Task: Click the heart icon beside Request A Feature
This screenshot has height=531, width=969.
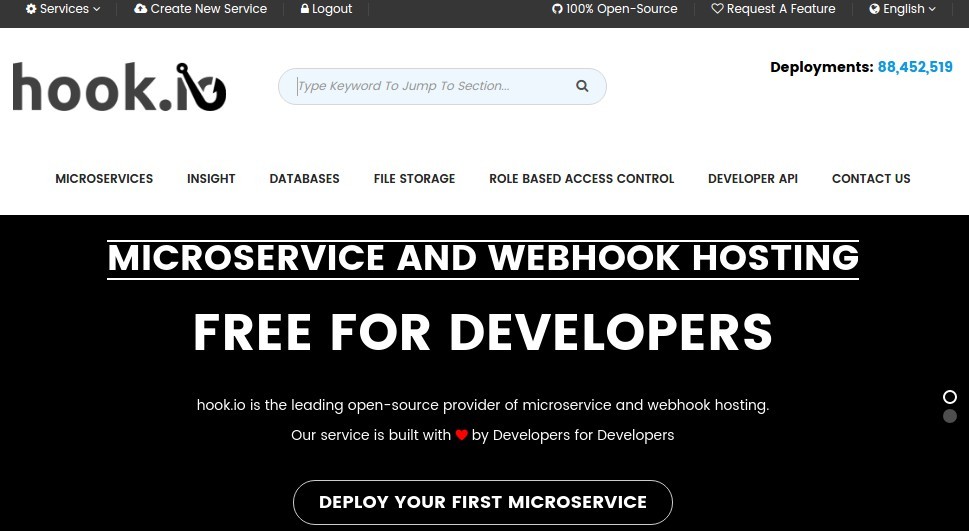Action: click(x=717, y=9)
